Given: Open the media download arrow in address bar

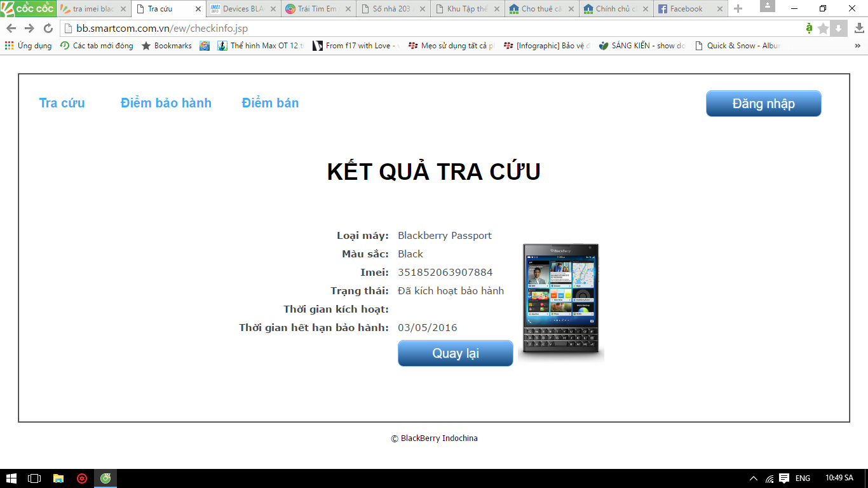Looking at the screenshot, I should coord(839,29).
